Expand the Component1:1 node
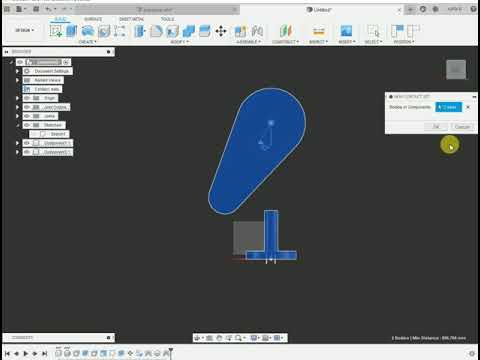Image resolution: width=480 pixels, height=360 pixels. pyautogui.click(x=17, y=143)
